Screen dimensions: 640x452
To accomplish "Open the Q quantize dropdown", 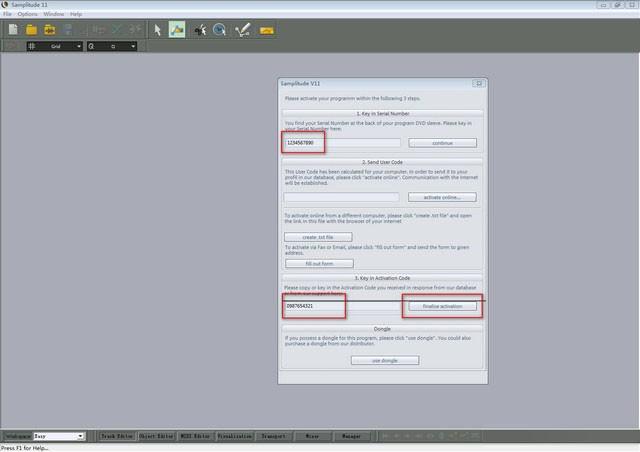I will pos(132,46).
